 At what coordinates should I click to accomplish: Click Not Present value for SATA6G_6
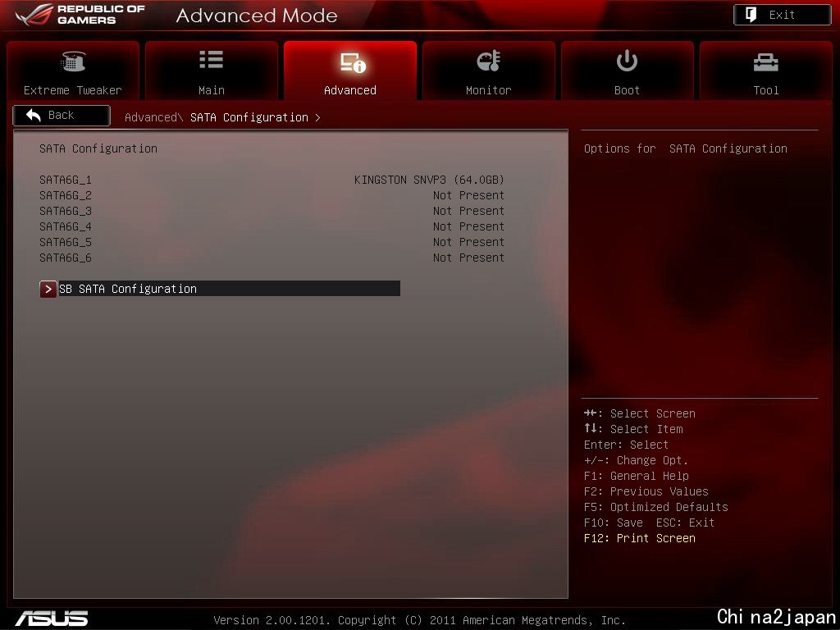click(x=468, y=258)
